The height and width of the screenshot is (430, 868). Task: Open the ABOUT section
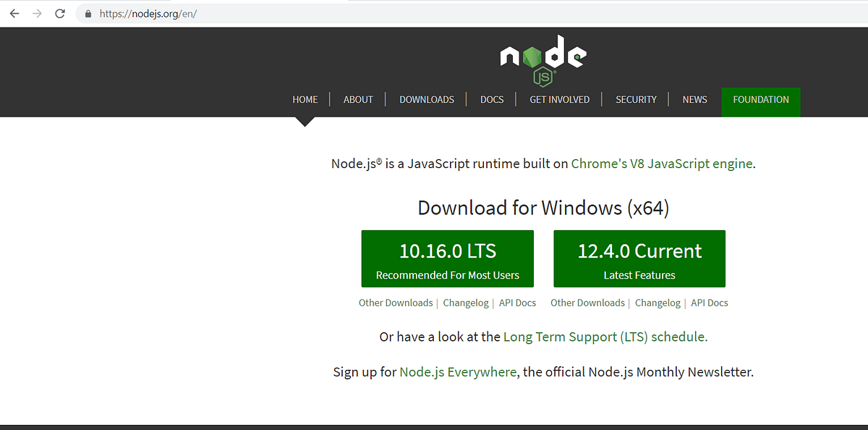358,99
